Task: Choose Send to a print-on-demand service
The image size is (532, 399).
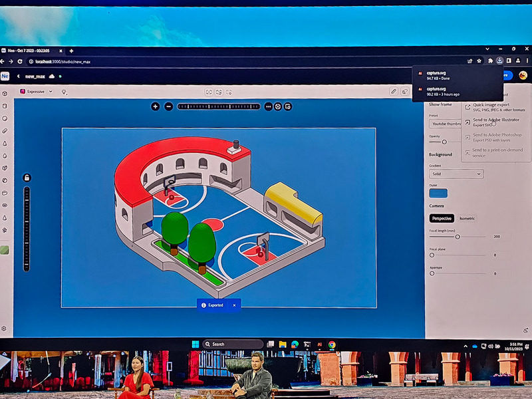Action: pos(495,153)
